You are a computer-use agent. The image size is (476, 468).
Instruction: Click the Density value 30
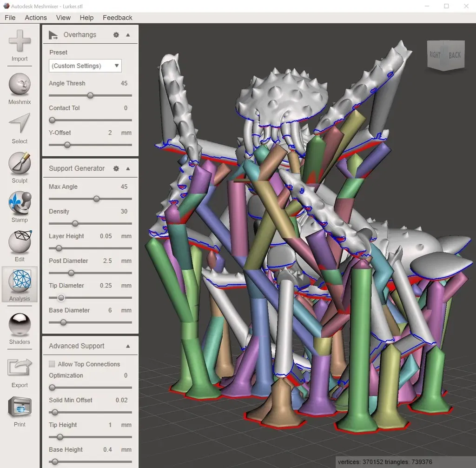[124, 211]
